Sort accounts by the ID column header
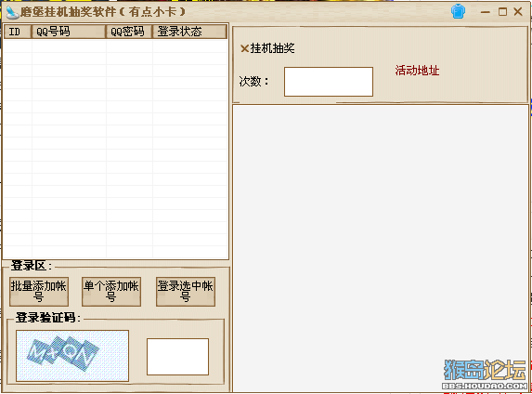532x394 pixels. coord(18,32)
